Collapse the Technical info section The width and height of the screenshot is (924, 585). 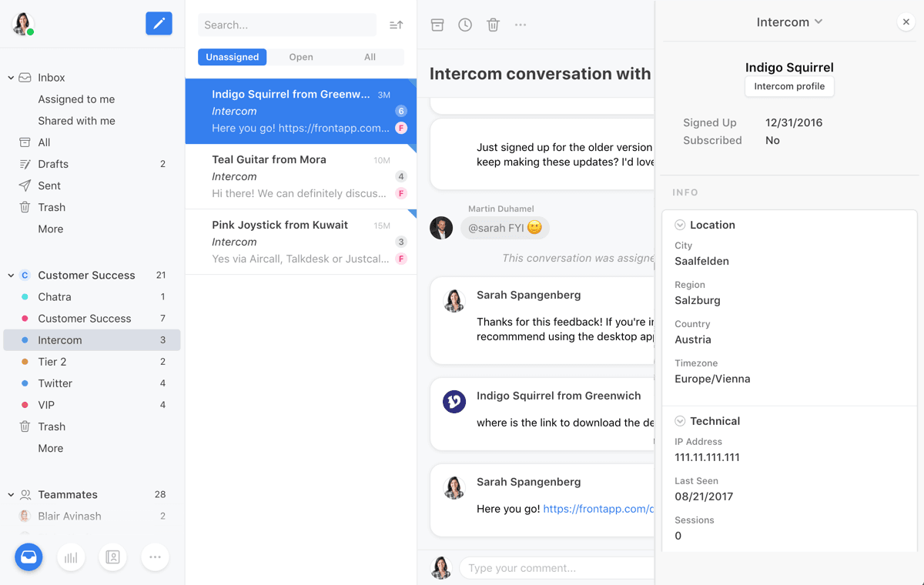tap(680, 421)
